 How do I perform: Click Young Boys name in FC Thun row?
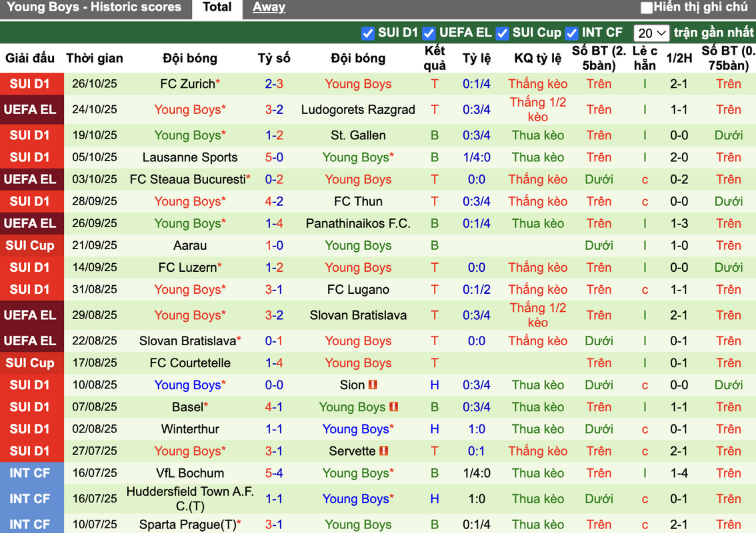[187, 201]
